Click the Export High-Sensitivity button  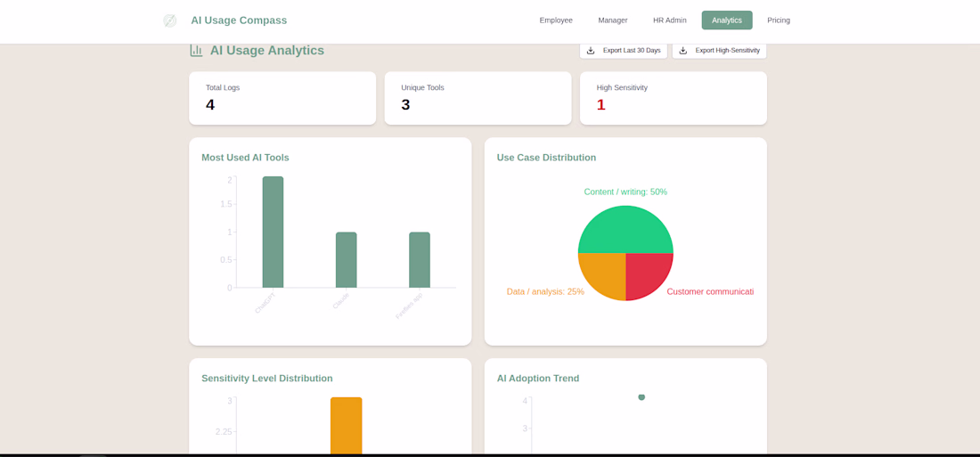719,51
